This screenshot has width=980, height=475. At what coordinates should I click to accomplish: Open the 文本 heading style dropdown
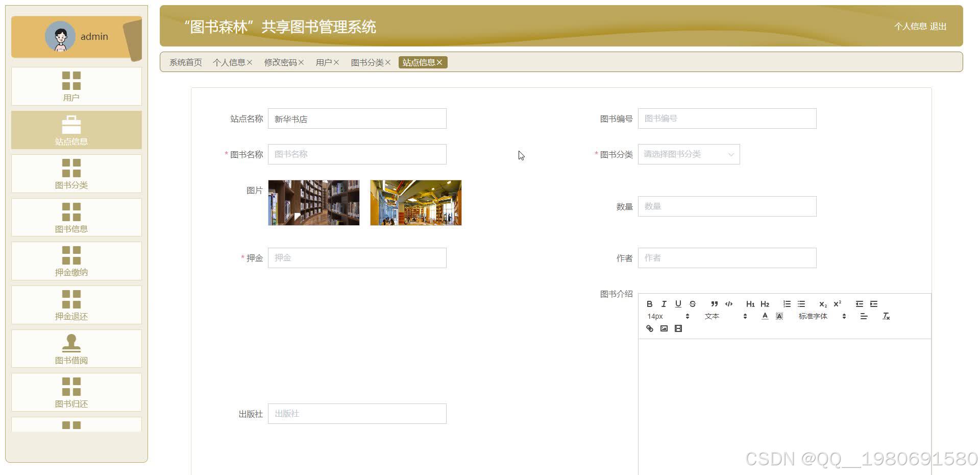[725, 316]
